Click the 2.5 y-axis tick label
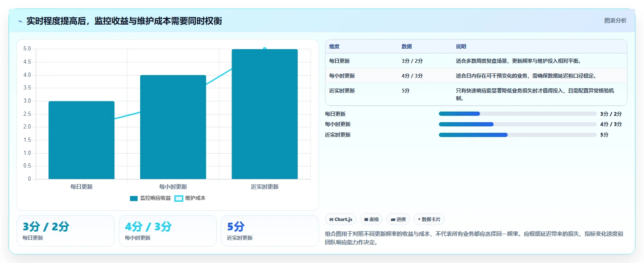 point(27,114)
